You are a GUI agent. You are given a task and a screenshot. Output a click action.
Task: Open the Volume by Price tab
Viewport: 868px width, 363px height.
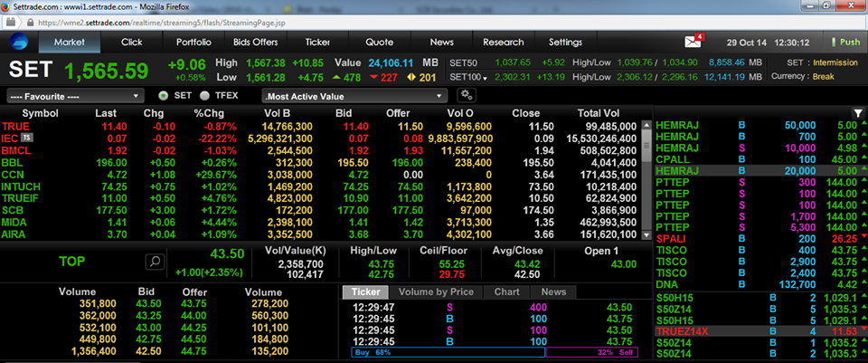[437, 291]
